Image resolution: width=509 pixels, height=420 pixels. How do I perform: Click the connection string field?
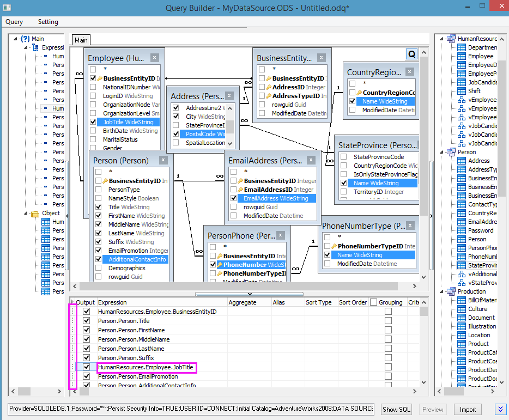[191, 409]
